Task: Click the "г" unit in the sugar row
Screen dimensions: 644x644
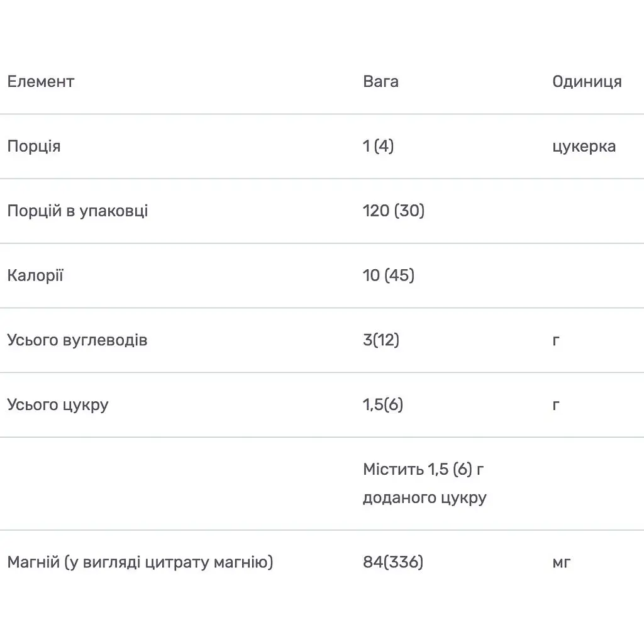Action: point(556,404)
